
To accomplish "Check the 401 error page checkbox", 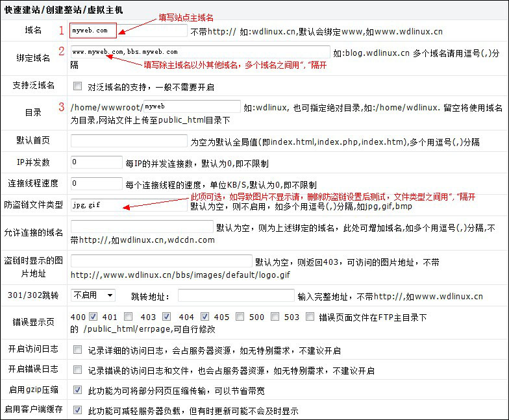I will click(x=129, y=317).
